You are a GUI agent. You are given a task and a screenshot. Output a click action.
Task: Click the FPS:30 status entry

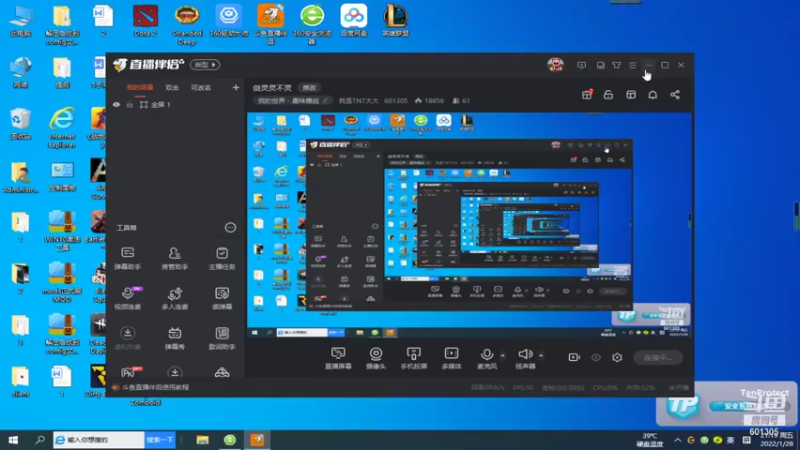(x=523, y=388)
